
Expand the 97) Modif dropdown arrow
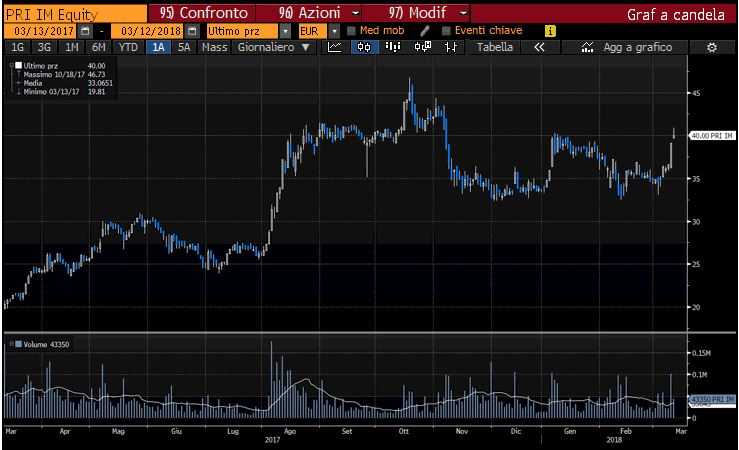(x=464, y=13)
